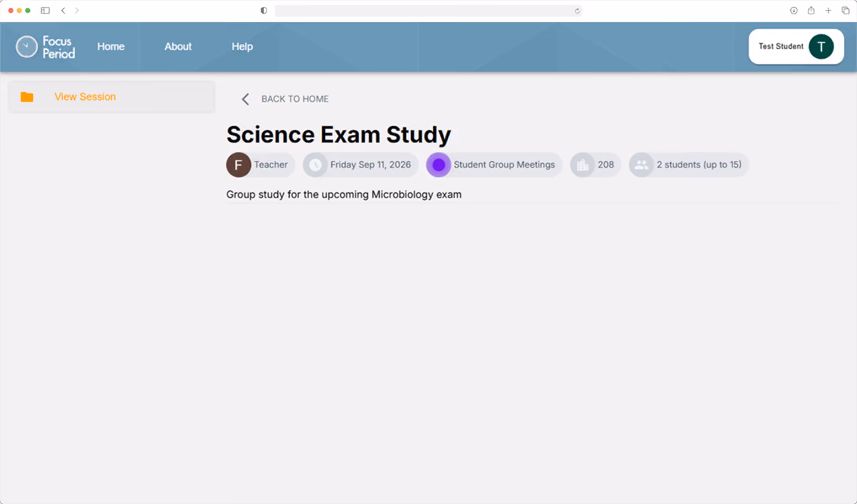Click the back chevron arrow icon
The width and height of the screenshot is (857, 504).
[245, 99]
